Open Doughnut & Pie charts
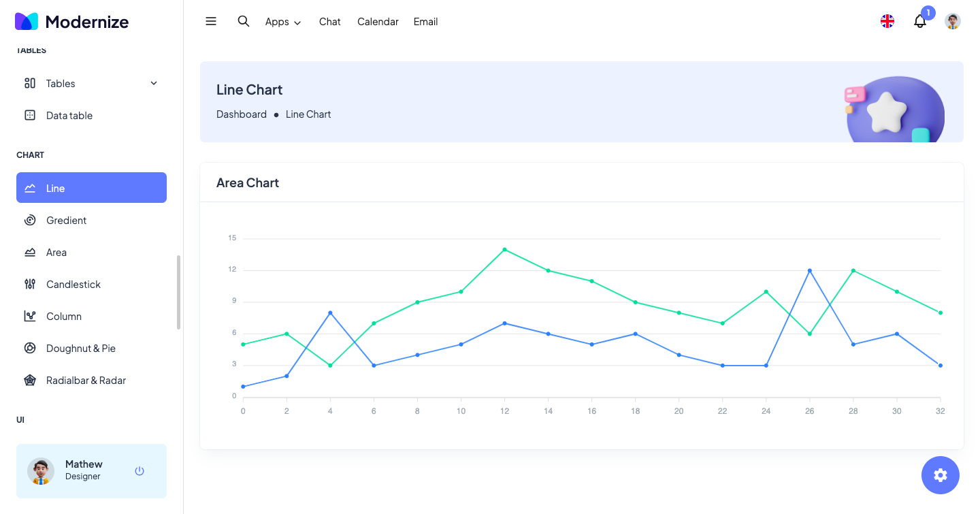Screen dimensions: 980x514 coord(80,348)
